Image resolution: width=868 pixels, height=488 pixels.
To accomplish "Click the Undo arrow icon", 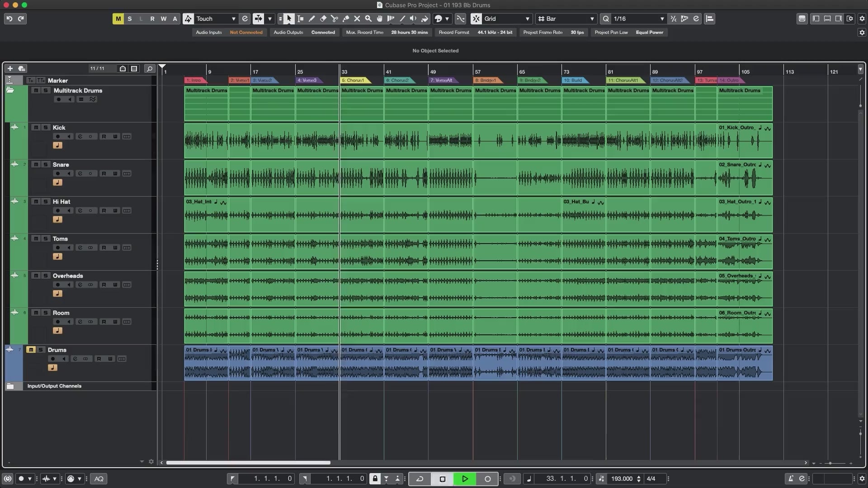I will click(x=9, y=19).
